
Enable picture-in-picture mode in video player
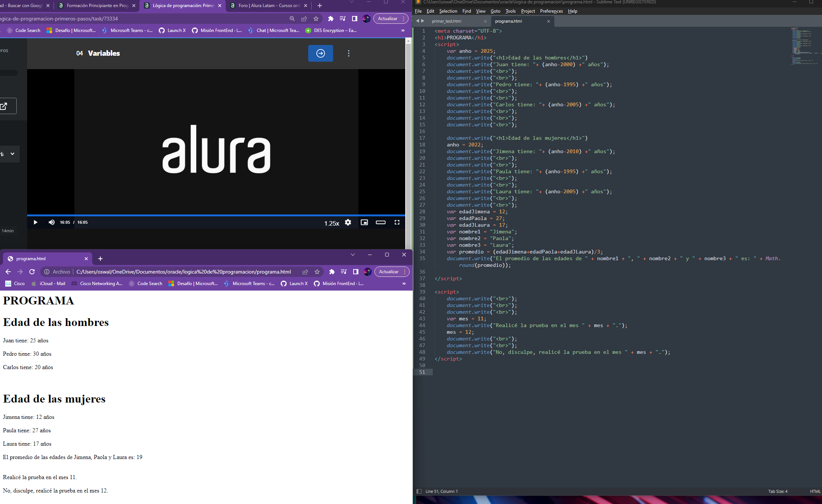(364, 222)
